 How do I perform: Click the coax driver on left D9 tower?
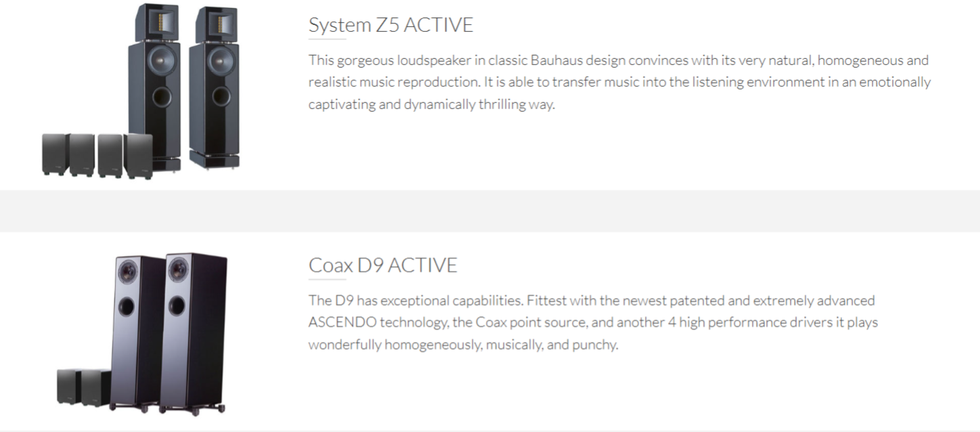[128, 271]
